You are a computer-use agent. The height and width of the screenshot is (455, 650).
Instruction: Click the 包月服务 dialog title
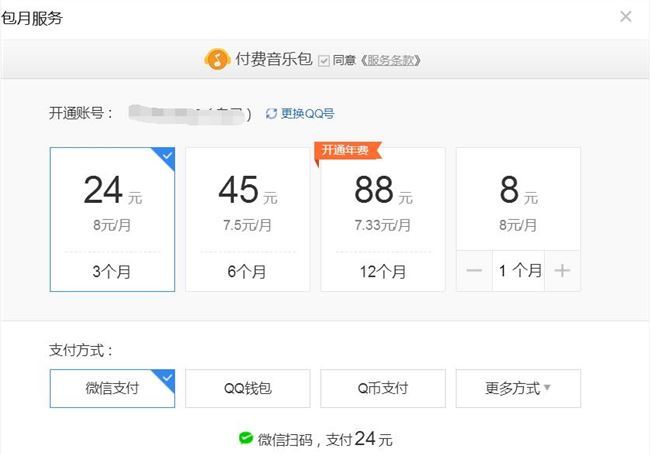[x=32, y=18]
